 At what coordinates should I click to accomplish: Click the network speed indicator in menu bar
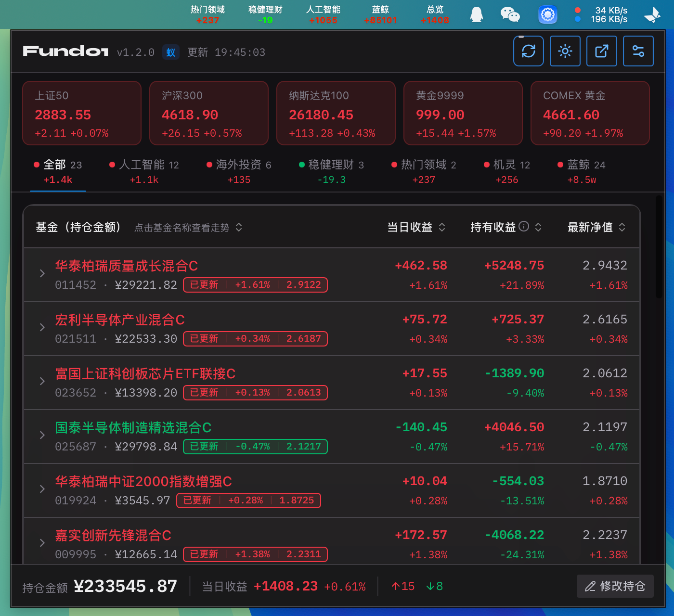(601, 14)
